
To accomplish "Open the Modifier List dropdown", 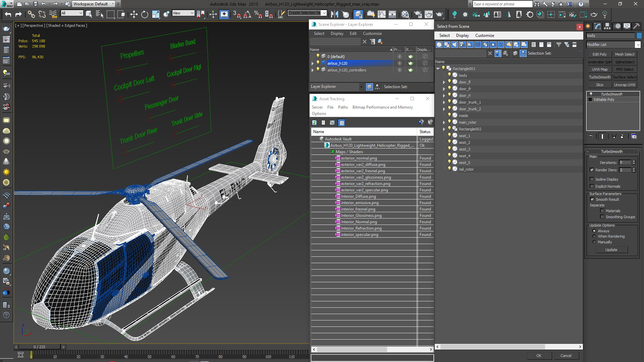I will pos(613,45).
